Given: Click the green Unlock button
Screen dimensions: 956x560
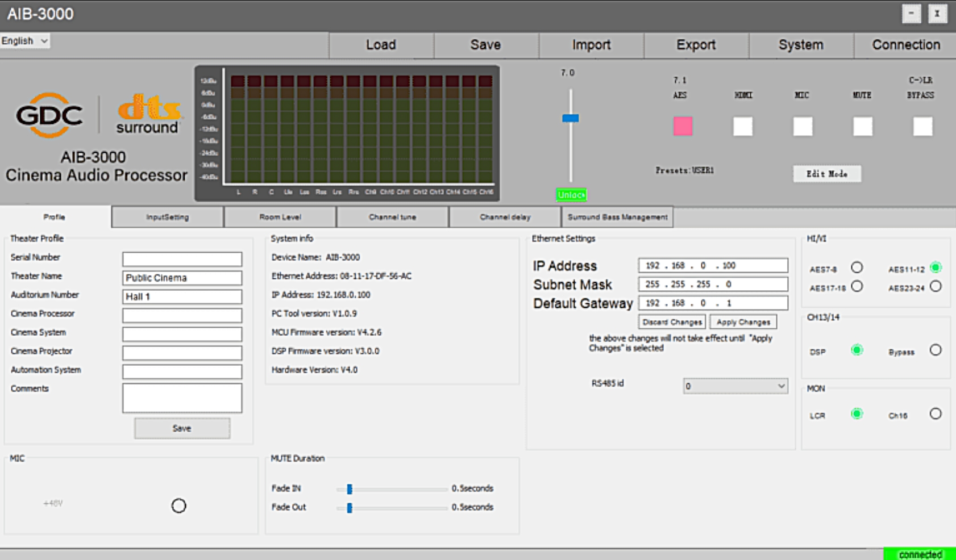Looking at the screenshot, I should pos(571,195).
